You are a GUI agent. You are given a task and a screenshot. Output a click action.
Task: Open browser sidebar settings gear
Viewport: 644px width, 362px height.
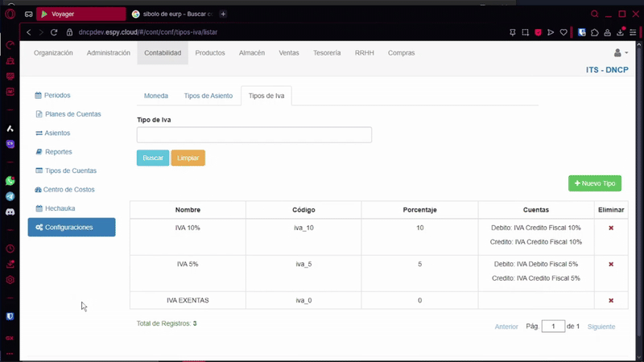(10, 280)
